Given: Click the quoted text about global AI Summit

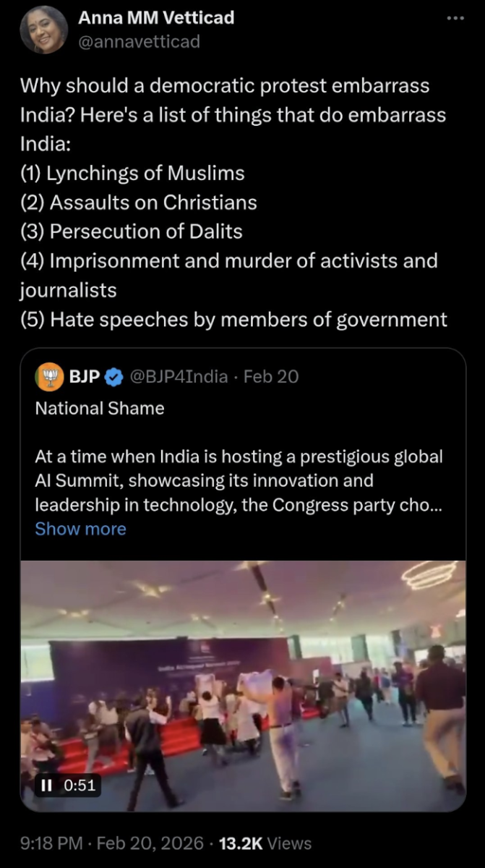Looking at the screenshot, I should (239, 481).
